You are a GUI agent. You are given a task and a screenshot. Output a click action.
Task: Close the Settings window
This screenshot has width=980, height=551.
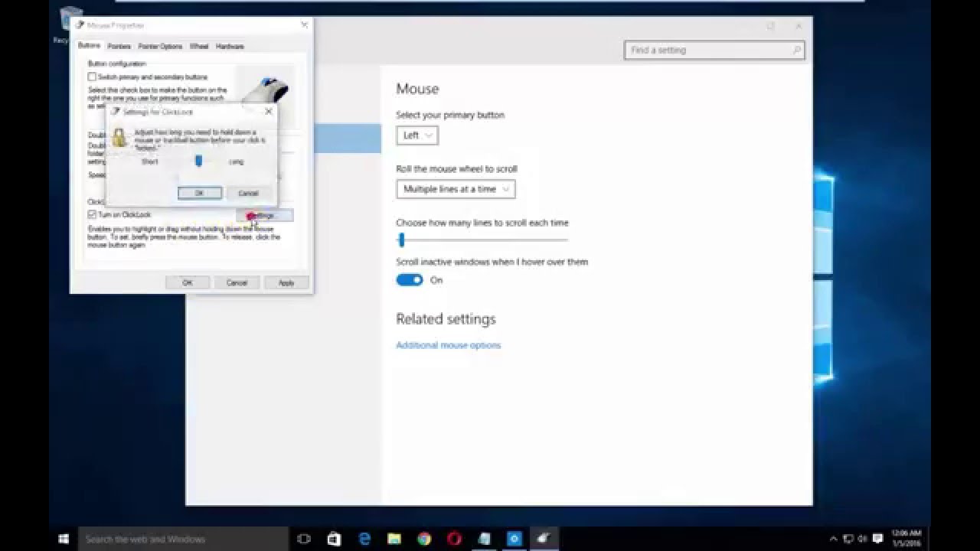[799, 26]
